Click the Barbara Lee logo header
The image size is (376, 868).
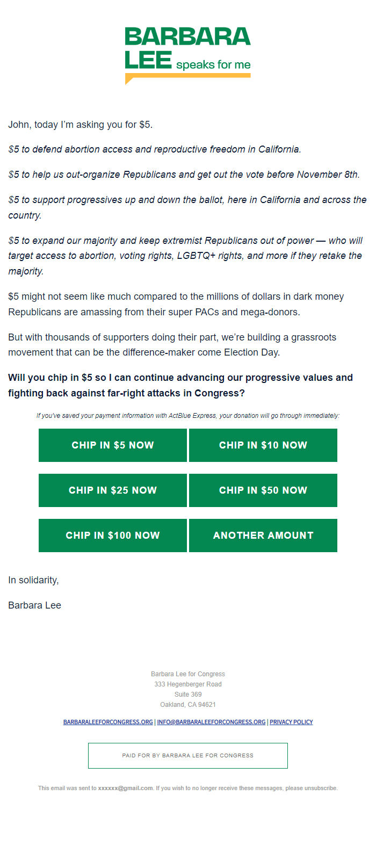click(188, 56)
